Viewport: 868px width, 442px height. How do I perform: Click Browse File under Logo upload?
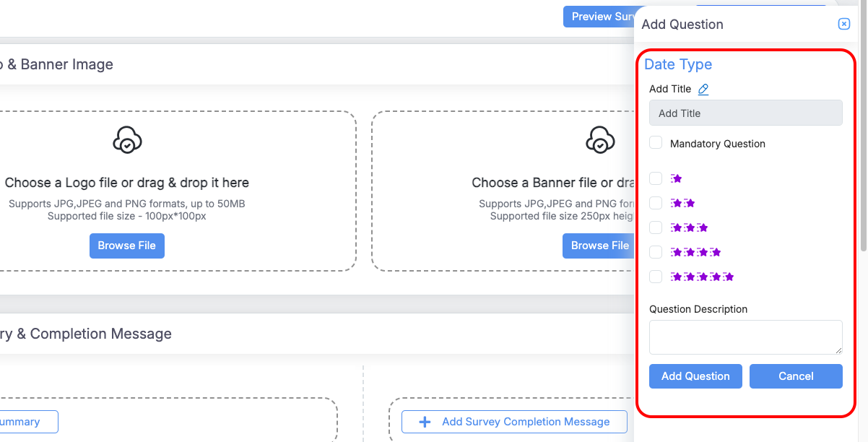pyautogui.click(x=127, y=246)
